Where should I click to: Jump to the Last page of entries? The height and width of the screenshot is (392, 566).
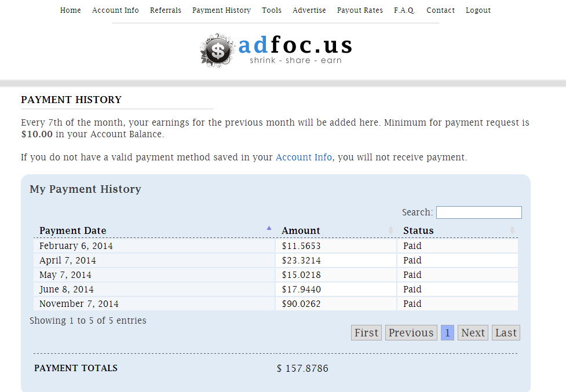[x=506, y=333]
